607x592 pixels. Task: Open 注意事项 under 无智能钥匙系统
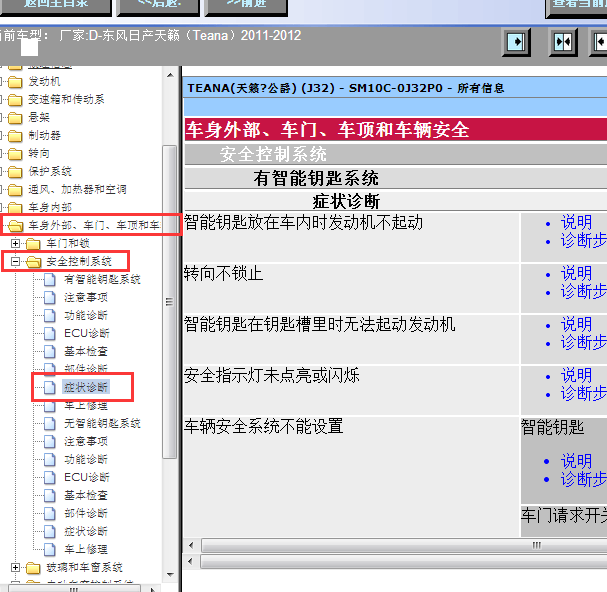[x=86, y=441]
